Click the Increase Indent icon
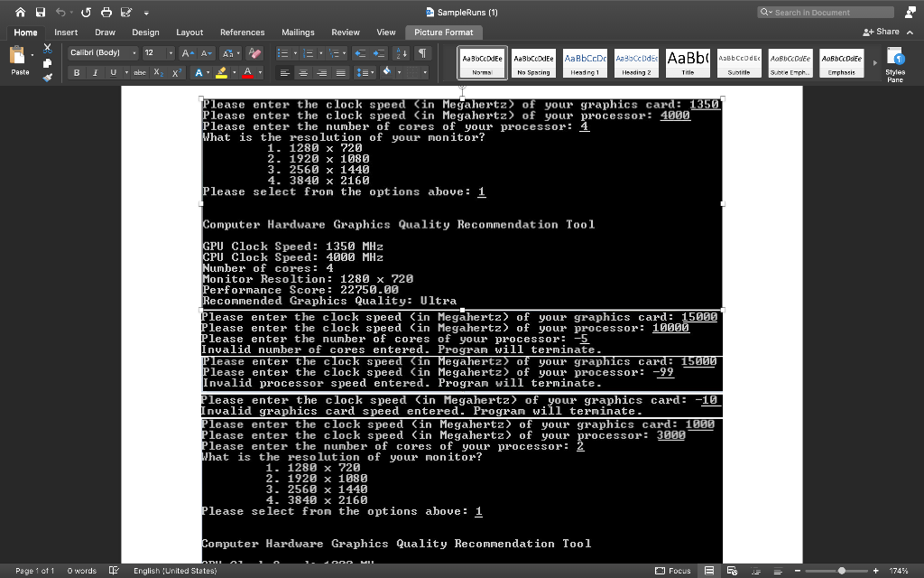Image resolution: width=924 pixels, height=578 pixels. (x=377, y=53)
